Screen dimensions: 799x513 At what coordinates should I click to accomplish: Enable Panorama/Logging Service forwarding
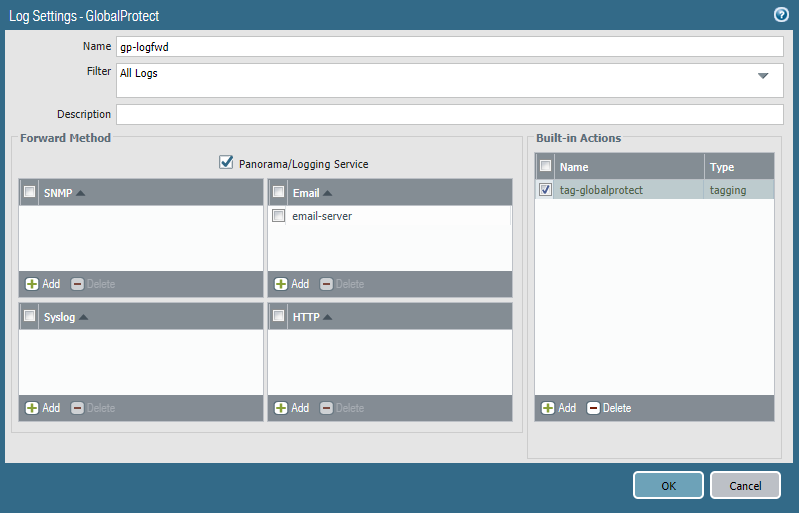coord(226,162)
